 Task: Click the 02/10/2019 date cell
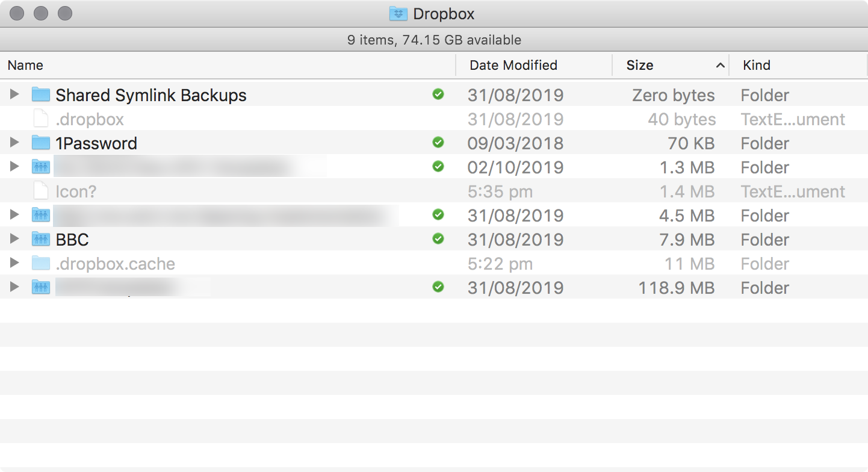[516, 167]
